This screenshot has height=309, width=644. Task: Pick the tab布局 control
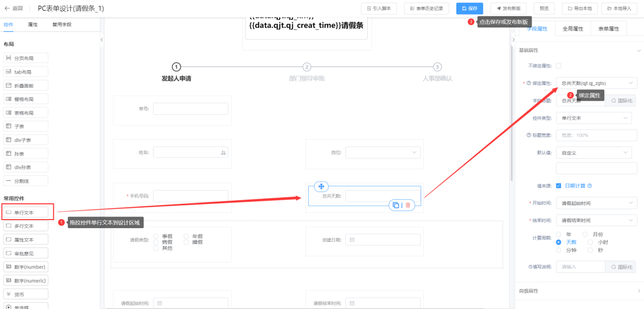[x=26, y=72]
